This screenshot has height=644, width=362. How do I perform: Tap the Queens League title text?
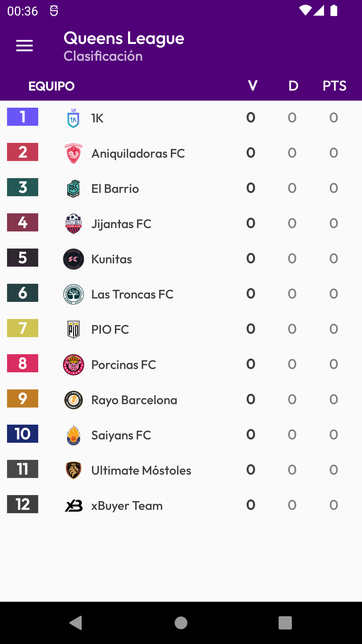click(x=124, y=38)
